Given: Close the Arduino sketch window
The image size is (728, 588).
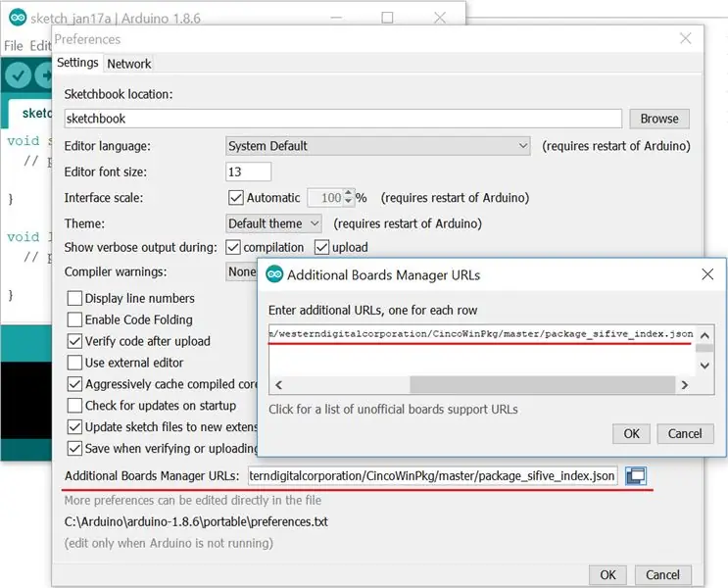Looking at the screenshot, I should click(x=439, y=18).
